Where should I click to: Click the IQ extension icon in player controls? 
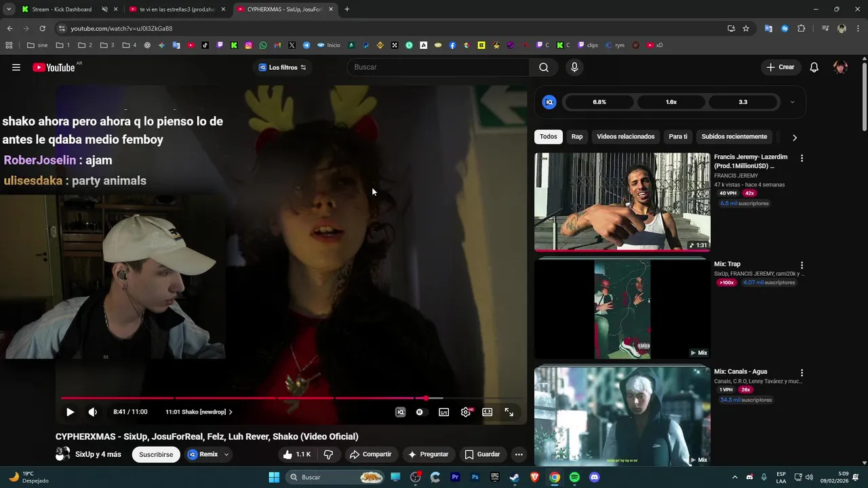400,412
